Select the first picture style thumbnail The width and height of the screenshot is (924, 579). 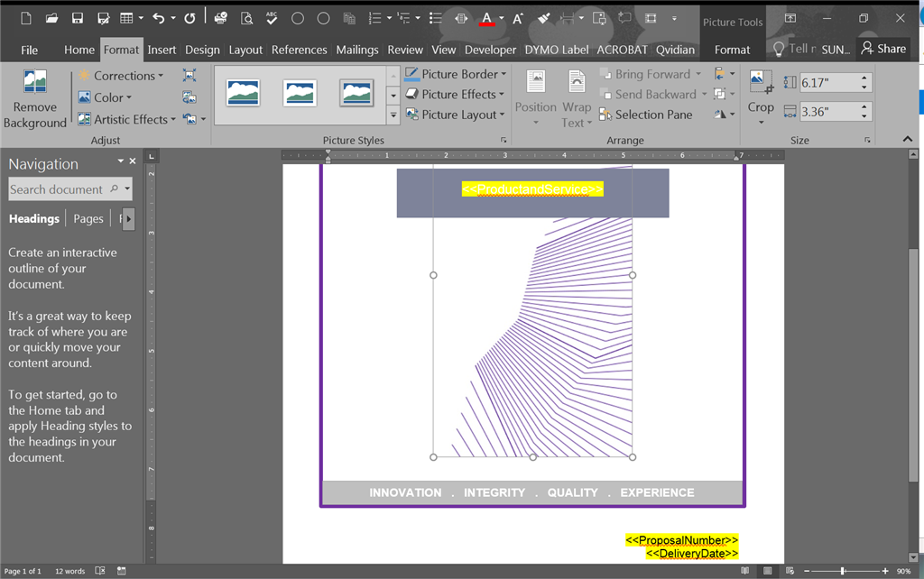point(243,93)
